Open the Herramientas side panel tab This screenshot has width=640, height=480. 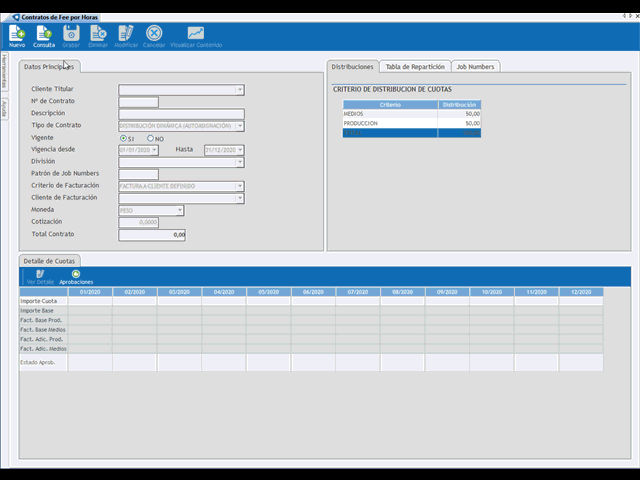[4, 74]
